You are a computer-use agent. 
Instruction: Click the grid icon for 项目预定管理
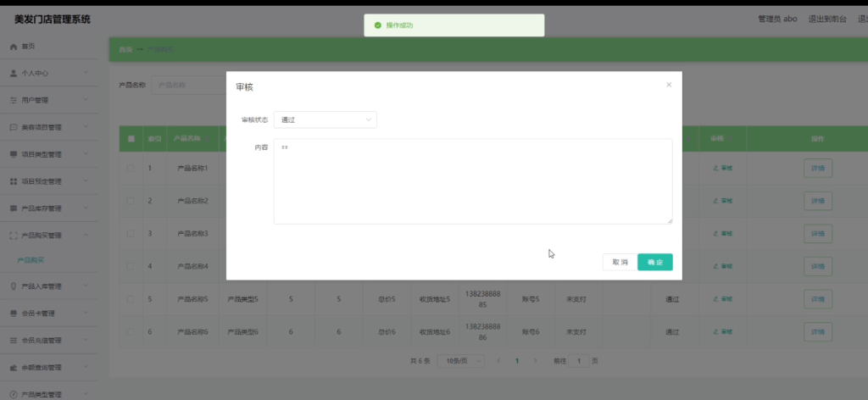point(14,181)
